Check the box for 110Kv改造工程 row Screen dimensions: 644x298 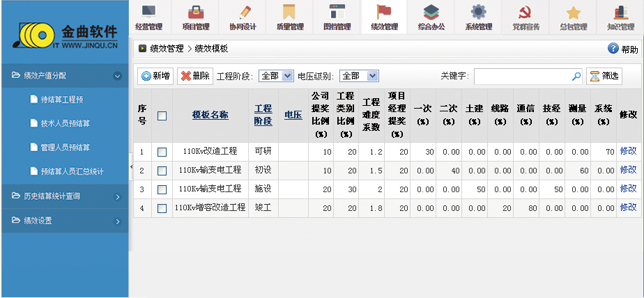[x=162, y=152]
